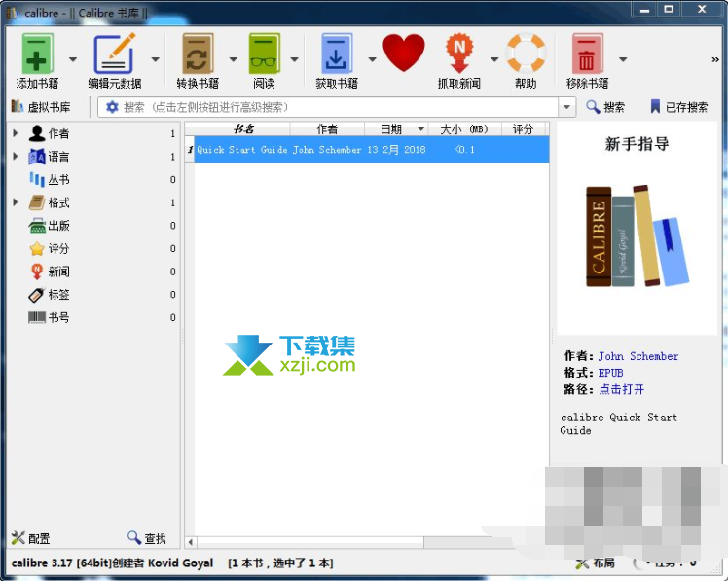Click path link 点击打开

[x=621, y=389]
